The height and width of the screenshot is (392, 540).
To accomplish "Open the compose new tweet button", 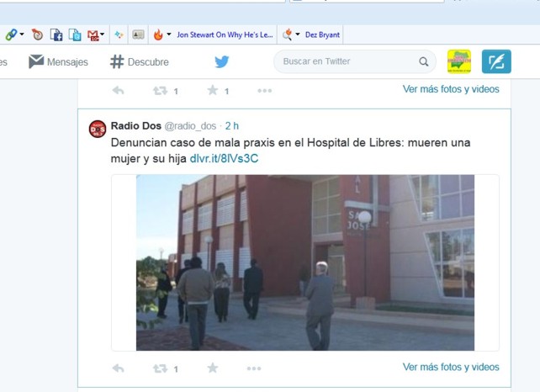I will [496, 61].
